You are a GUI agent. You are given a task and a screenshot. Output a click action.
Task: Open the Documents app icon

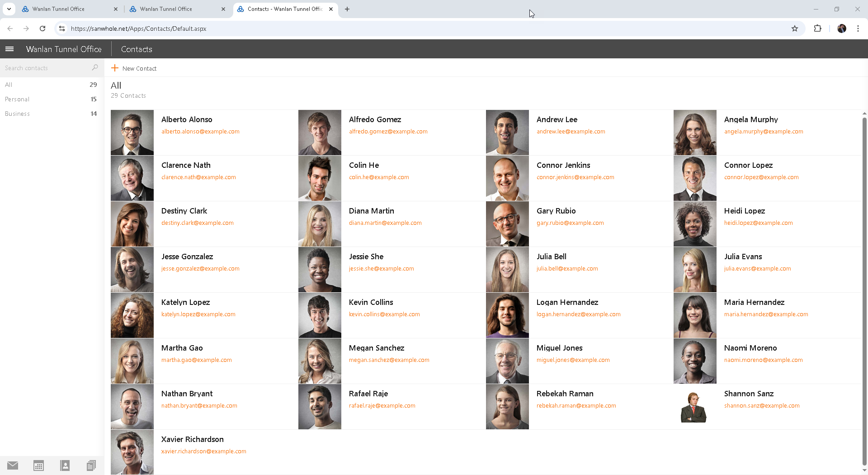[x=91, y=465]
